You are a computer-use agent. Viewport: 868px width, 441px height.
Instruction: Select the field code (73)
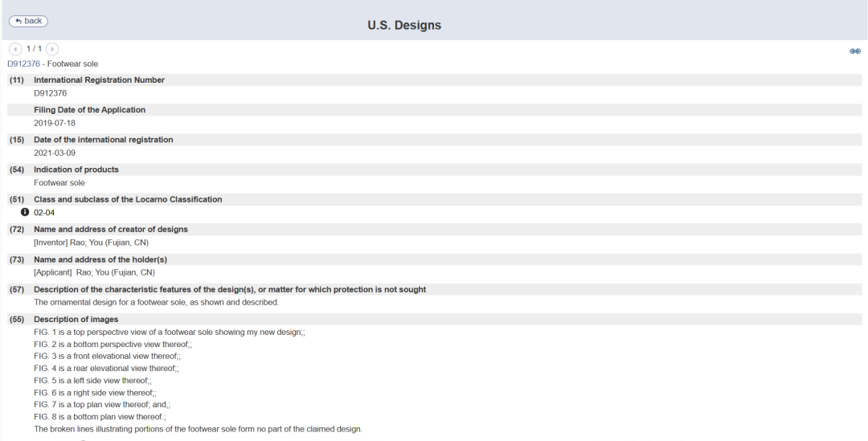(x=17, y=259)
